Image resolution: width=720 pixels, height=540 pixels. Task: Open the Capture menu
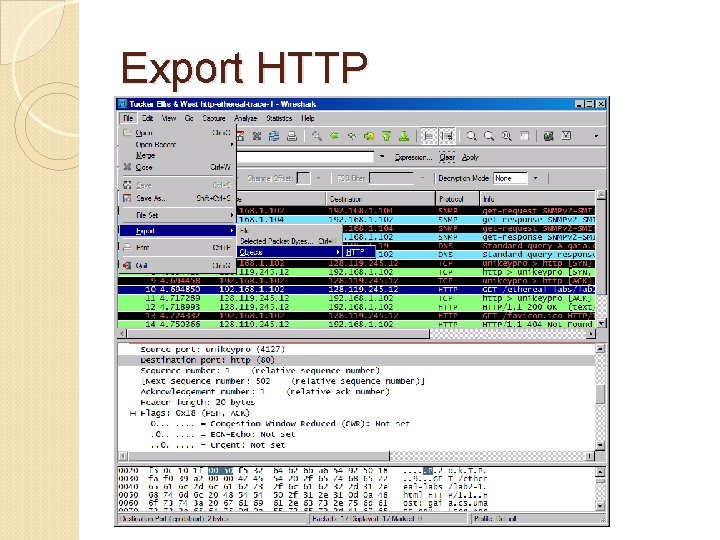click(x=214, y=118)
